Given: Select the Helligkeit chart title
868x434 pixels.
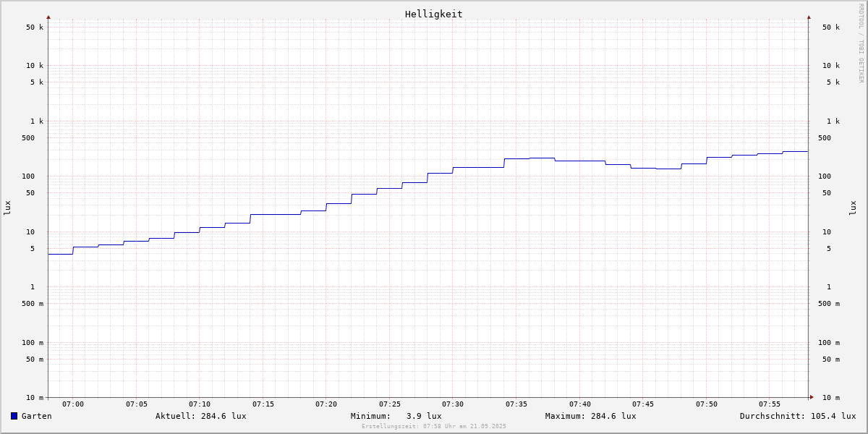Looking at the screenshot, I should pos(433,14).
